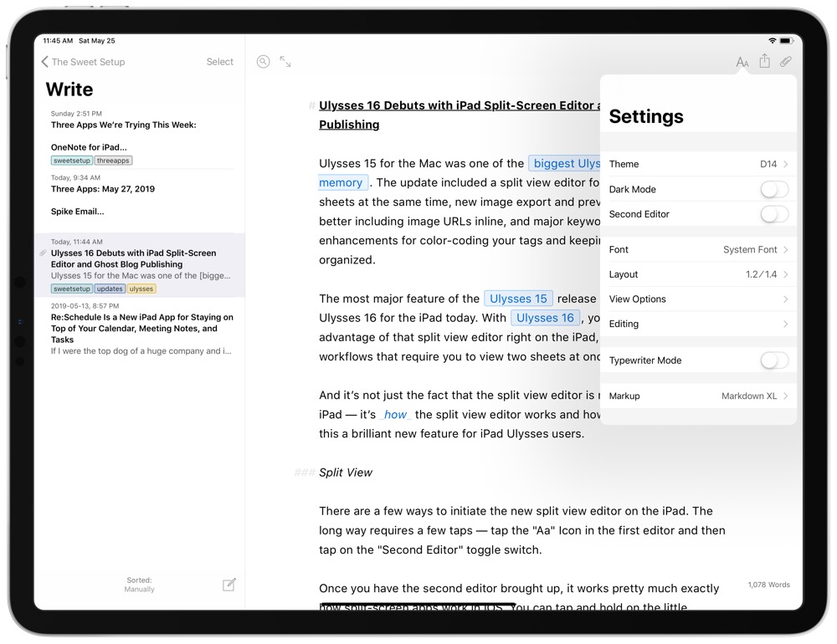Viewport: 837px width, 644px height.
Task: Tap the share/export icon
Action: (764, 61)
